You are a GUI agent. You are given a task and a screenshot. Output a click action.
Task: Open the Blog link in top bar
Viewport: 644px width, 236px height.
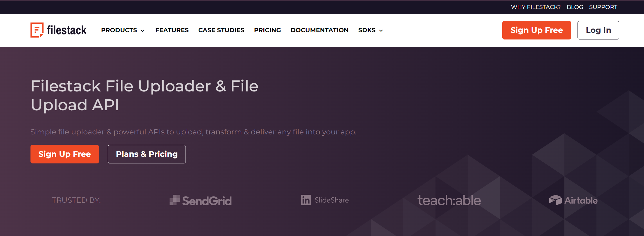[x=575, y=7]
